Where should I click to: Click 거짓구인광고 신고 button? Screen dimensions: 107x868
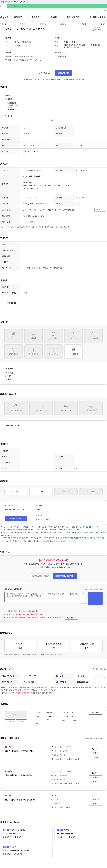99,669
